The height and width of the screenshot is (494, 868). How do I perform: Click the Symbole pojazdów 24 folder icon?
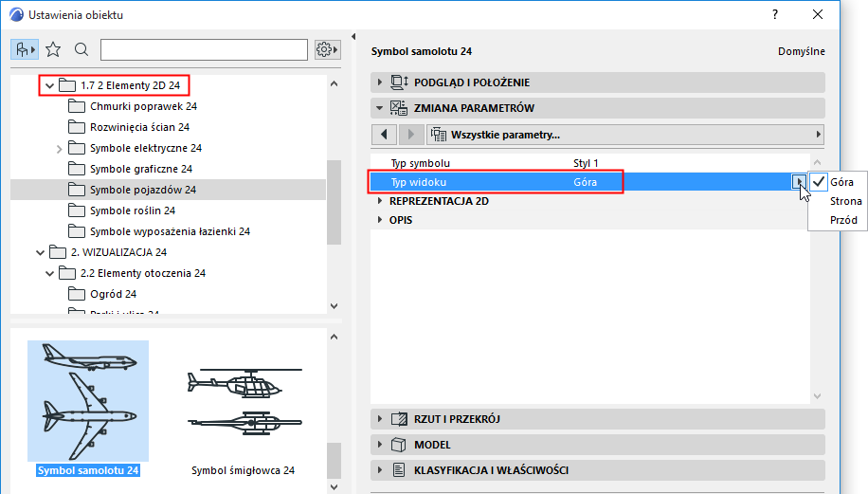pos(77,190)
